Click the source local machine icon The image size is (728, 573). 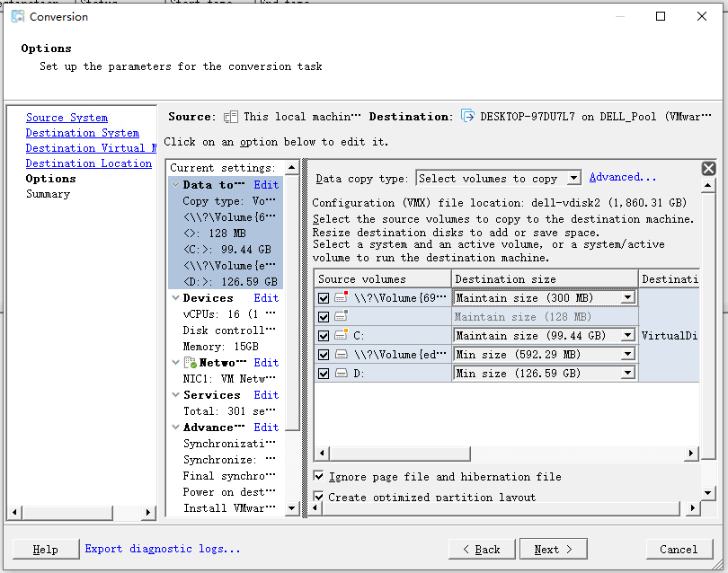(231, 117)
